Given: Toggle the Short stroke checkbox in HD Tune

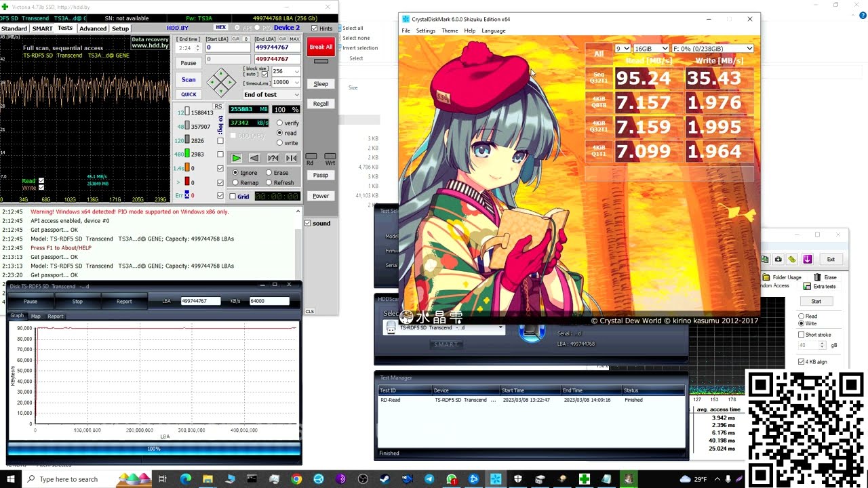Looking at the screenshot, I should coord(801,335).
